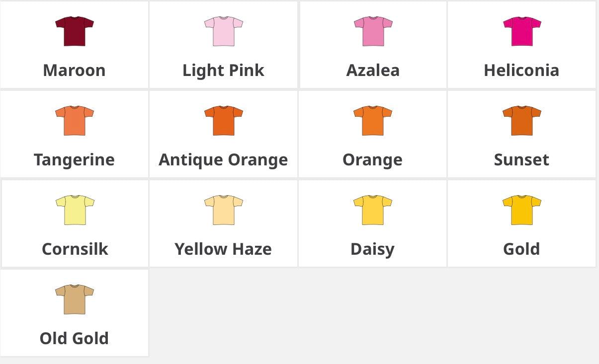Image resolution: width=599 pixels, height=364 pixels.
Task: Select the Sunset t-shirt icon
Action: click(522, 121)
